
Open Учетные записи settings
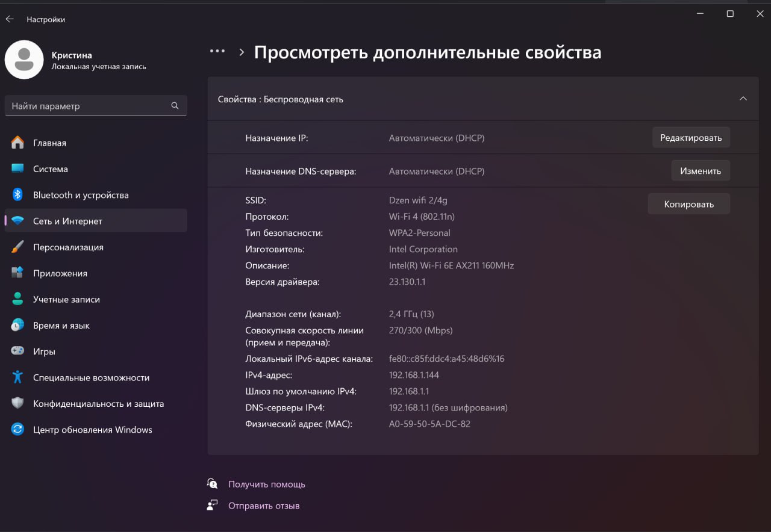click(67, 299)
